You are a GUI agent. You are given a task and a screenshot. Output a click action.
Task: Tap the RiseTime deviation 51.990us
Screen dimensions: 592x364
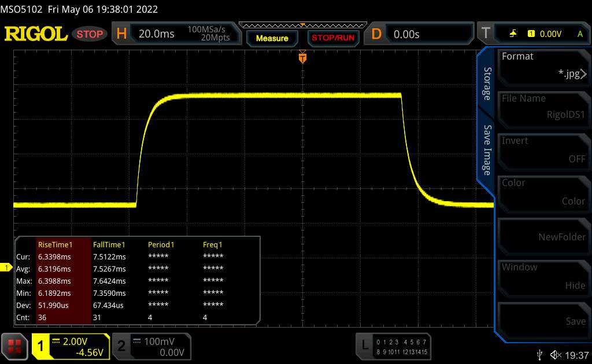(53, 305)
